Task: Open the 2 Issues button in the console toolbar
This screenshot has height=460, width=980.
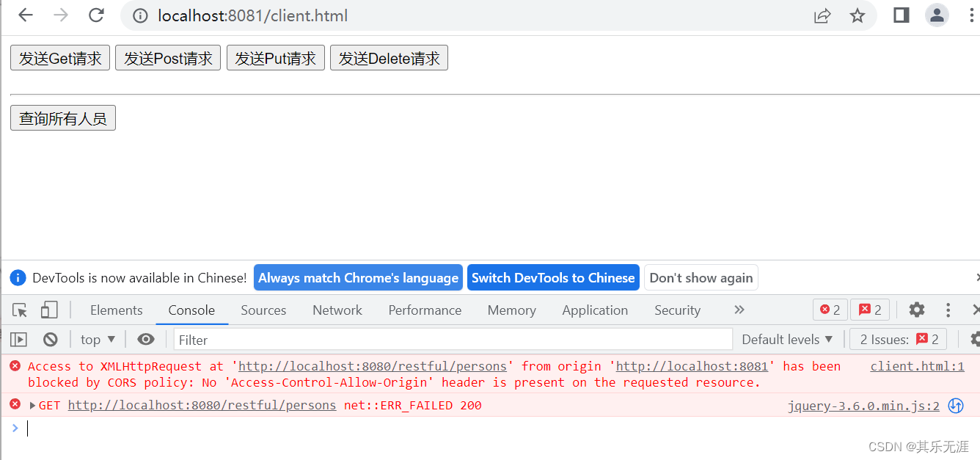Action: pos(899,339)
